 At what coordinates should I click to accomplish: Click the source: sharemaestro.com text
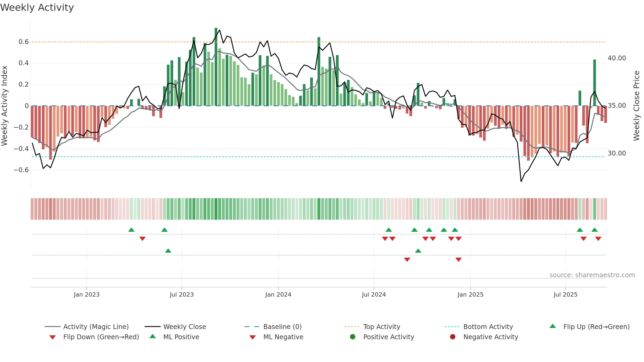[592, 275]
